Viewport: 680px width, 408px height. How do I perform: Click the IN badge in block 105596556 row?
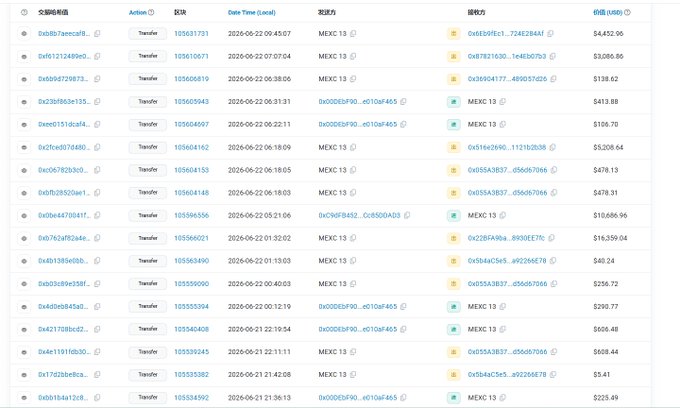(x=454, y=215)
